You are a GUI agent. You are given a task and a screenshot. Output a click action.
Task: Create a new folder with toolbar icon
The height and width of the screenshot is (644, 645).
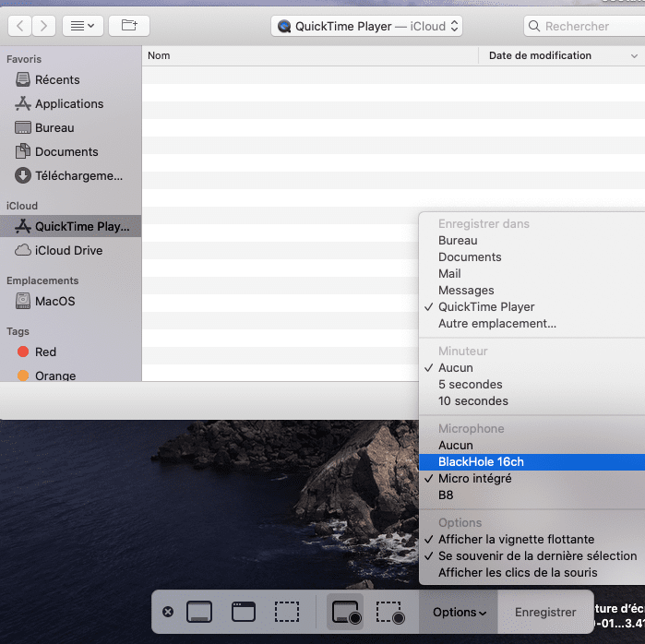pos(129,27)
